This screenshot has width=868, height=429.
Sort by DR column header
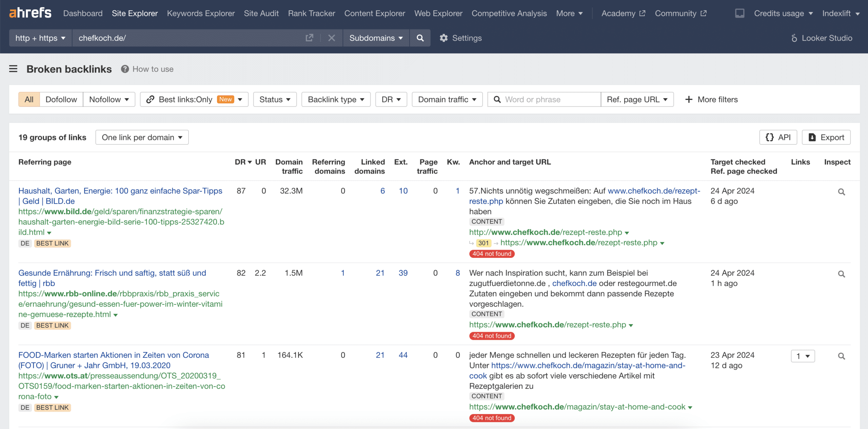point(243,162)
